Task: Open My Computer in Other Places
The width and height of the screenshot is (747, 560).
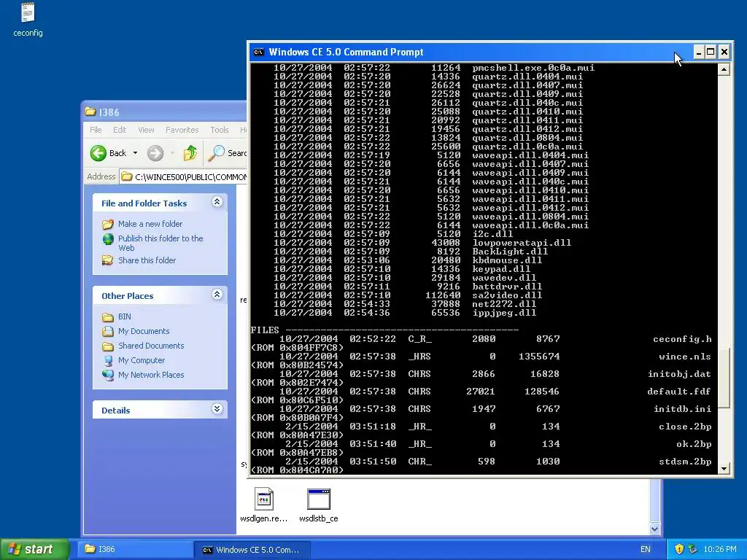Action: 141,360
